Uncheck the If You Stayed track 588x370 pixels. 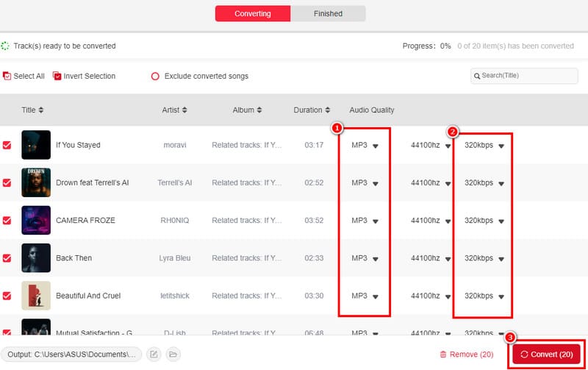click(7, 145)
